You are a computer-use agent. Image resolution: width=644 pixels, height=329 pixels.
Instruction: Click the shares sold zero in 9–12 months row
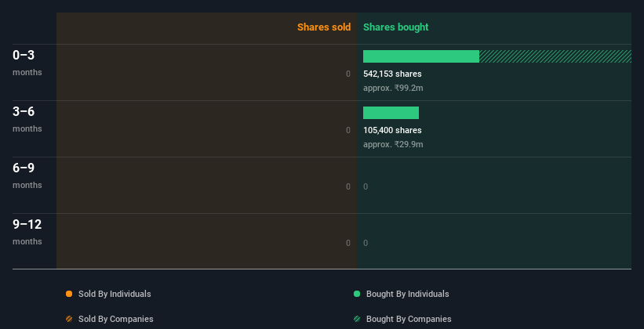click(x=348, y=243)
